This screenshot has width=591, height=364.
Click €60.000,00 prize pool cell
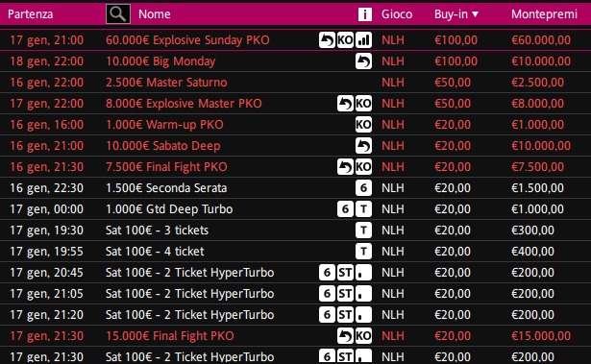tap(541, 40)
